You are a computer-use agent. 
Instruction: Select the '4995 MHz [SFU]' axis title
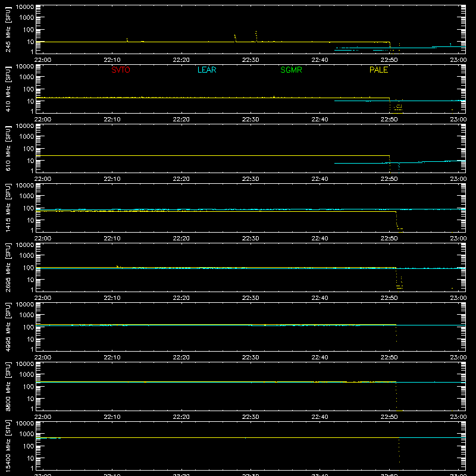pyautogui.click(x=8, y=327)
